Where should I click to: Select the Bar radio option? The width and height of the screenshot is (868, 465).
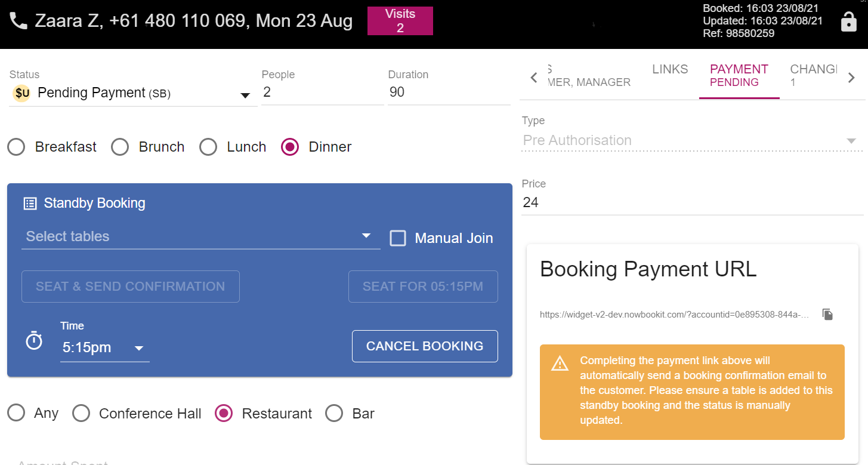(334, 413)
